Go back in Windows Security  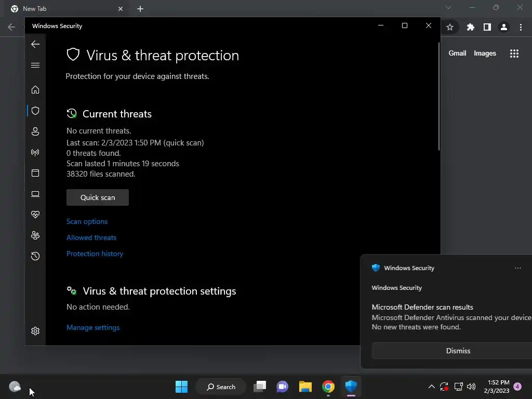click(35, 44)
